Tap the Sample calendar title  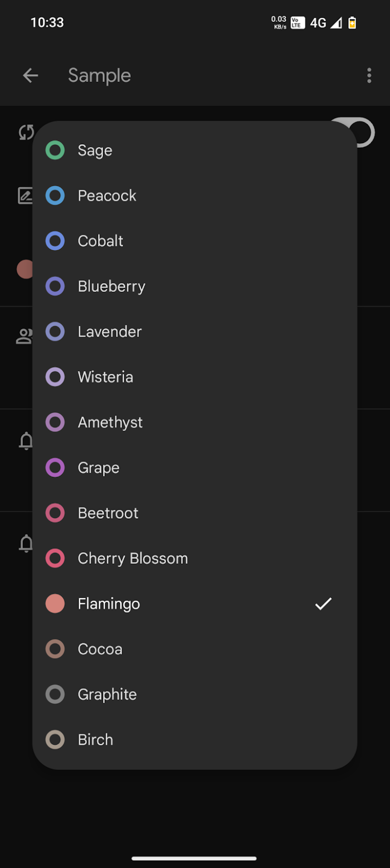pyautogui.click(x=99, y=76)
